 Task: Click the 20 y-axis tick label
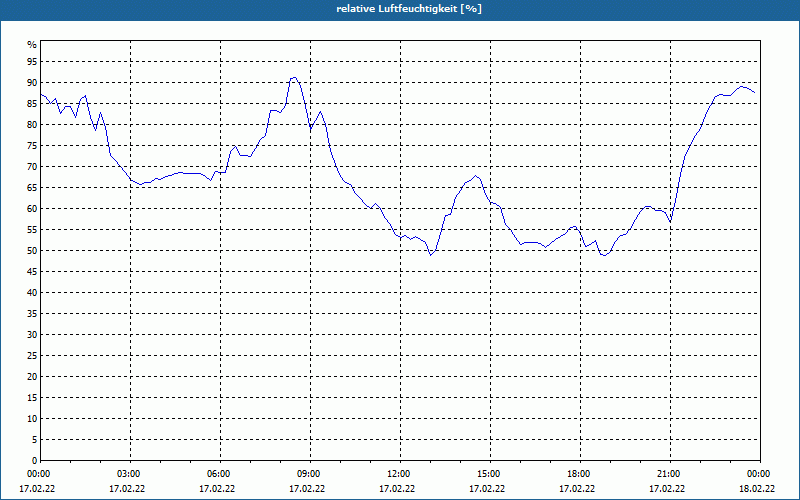tap(32, 377)
